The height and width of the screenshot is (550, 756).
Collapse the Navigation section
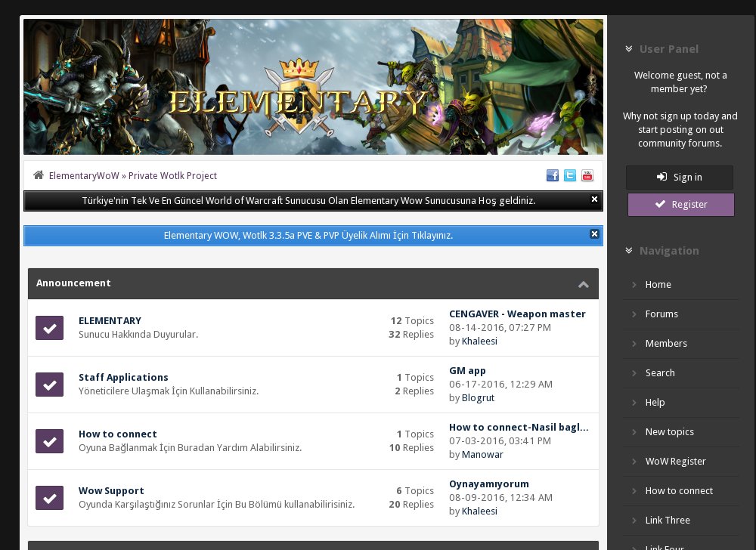[x=629, y=250]
